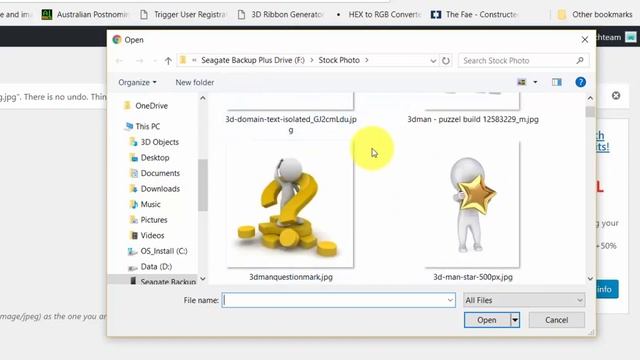Refresh the Stock Photo folder listing
The width and height of the screenshot is (640, 360).
tap(446, 61)
